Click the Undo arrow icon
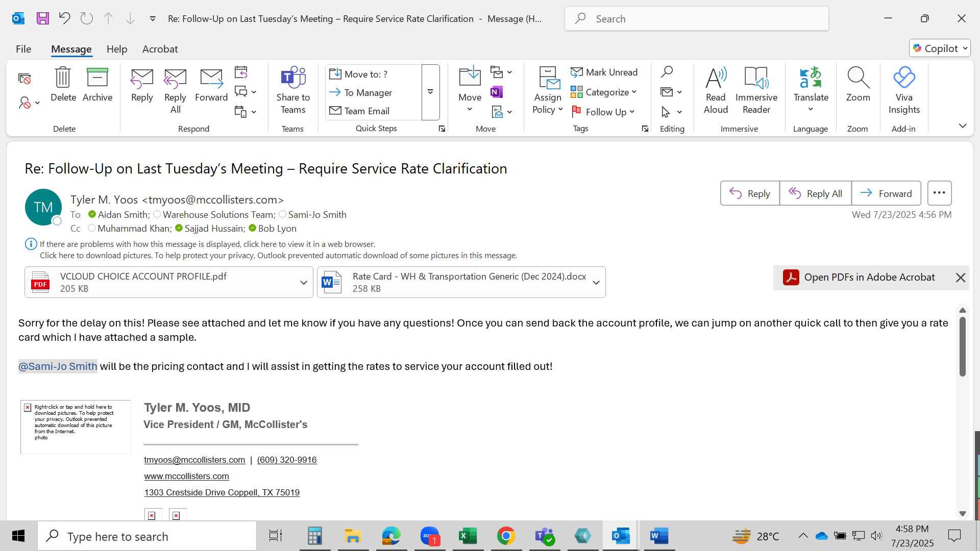This screenshot has width=980, height=551. [64, 19]
